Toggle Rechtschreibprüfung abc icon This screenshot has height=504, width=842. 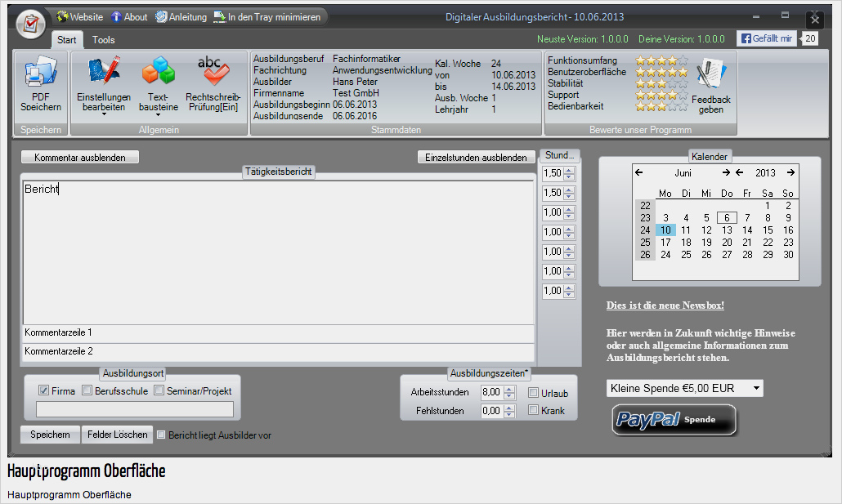213,71
